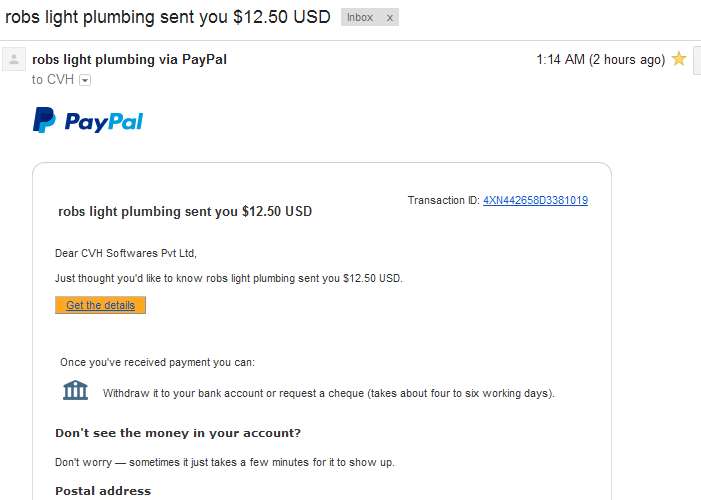Click the Dear CVH Softwares greeting line
The image size is (701, 500).
click(126, 253)
